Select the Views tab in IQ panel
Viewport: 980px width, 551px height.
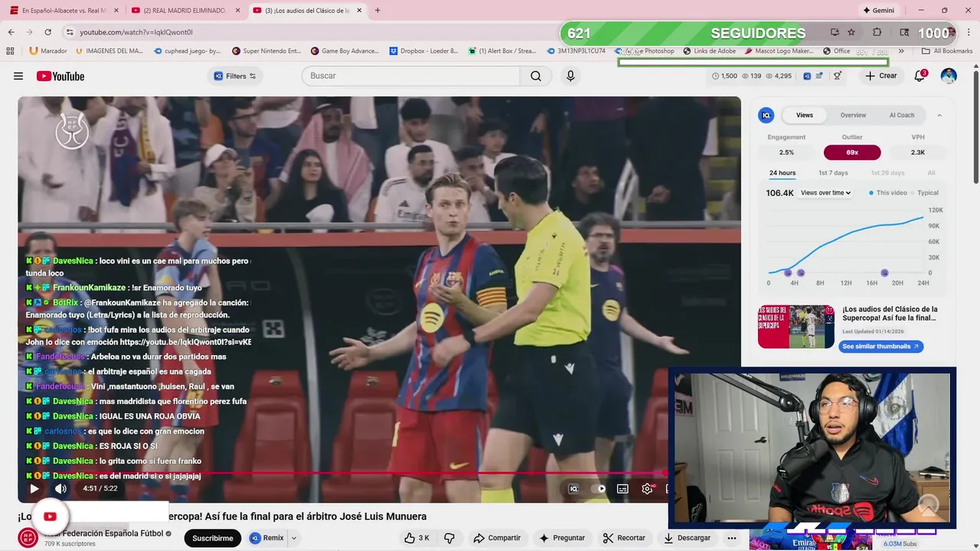pos(804,115)
